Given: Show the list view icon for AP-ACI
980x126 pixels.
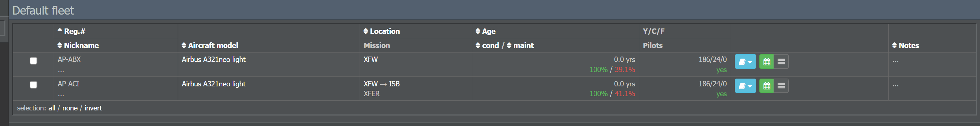Looking at the screenshot, I should tap(781, 86).
